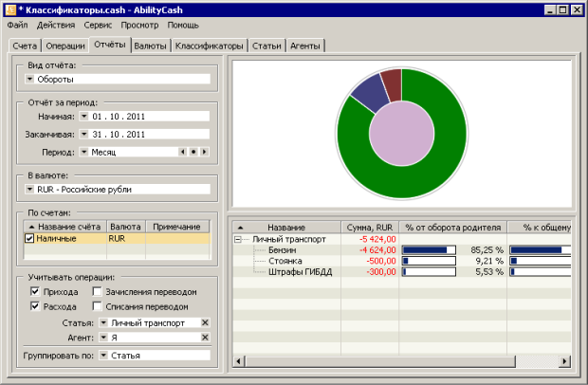The width and height of the screenshot is (588, 385).
Task: Enable Зачисления переводом checkbox
Action: point(98,292)
